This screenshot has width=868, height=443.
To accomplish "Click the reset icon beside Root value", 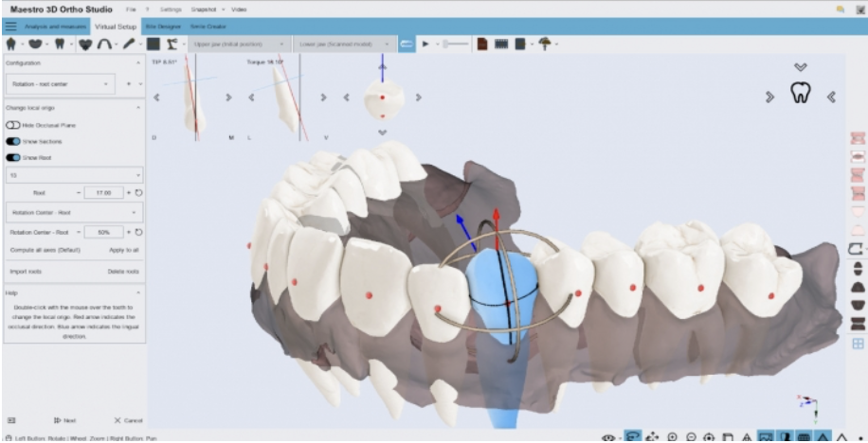I will [138, 193].
